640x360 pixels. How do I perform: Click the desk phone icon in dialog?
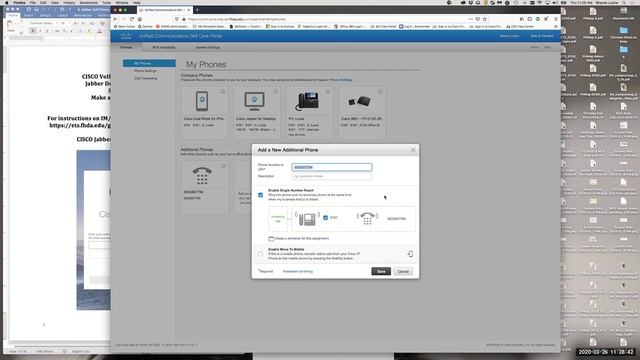[307, 219]
